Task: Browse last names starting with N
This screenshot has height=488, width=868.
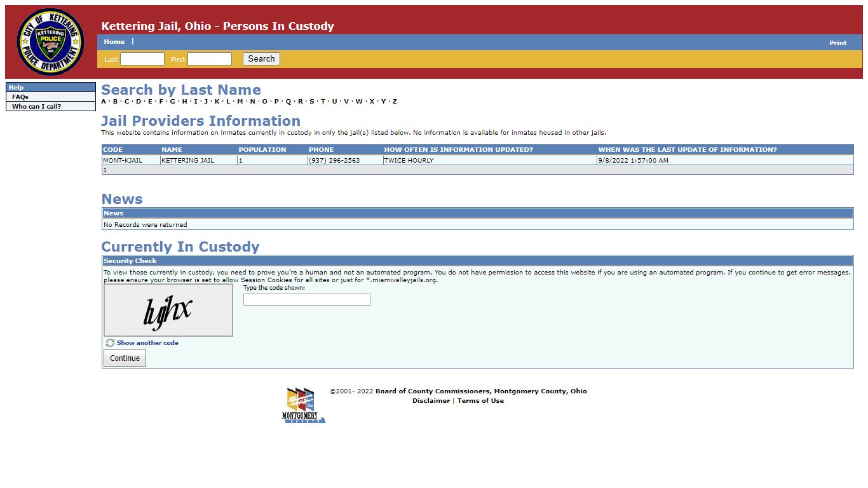Action: click(252, 102)
